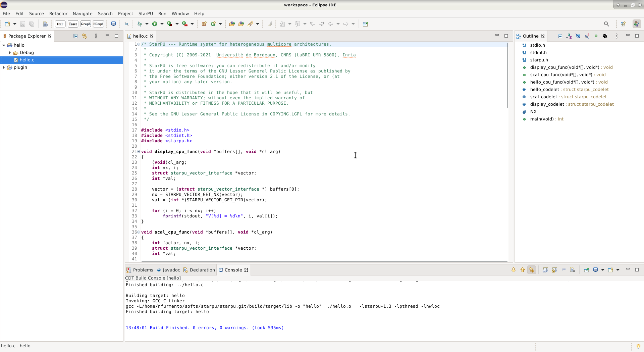Switch to the Declaration tab
644x352 pixels.
click(199, 270)
